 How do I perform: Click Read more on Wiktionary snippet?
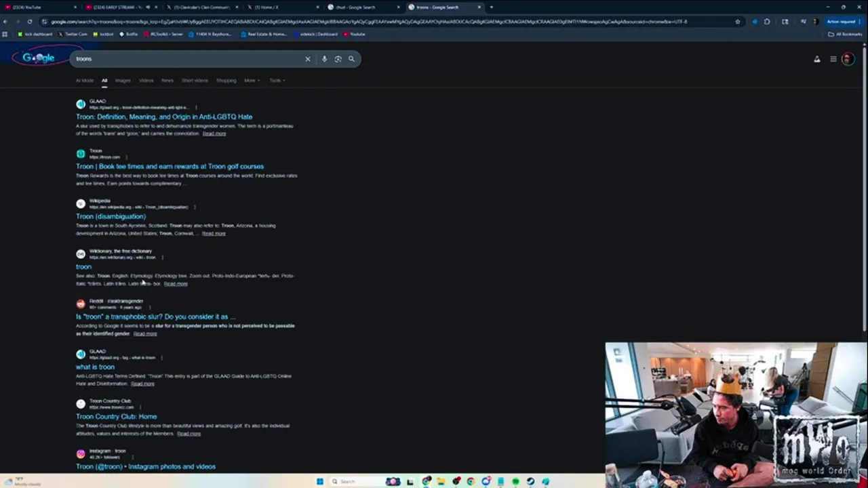point(176,283)
